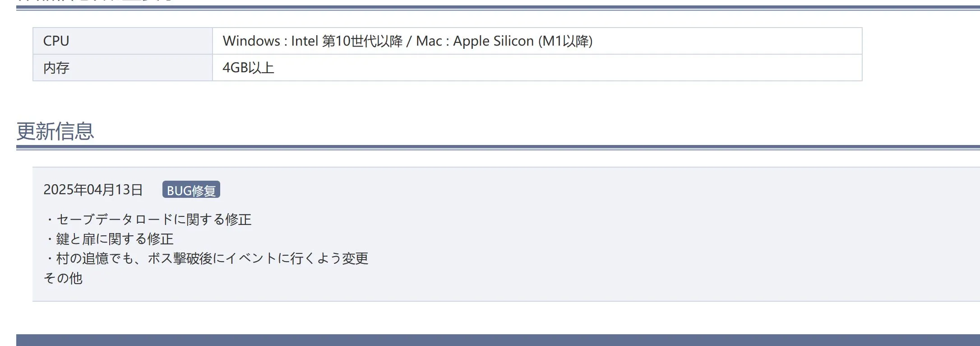
Task: Click the BUG修复 badge
Action: tap(191, 190)
